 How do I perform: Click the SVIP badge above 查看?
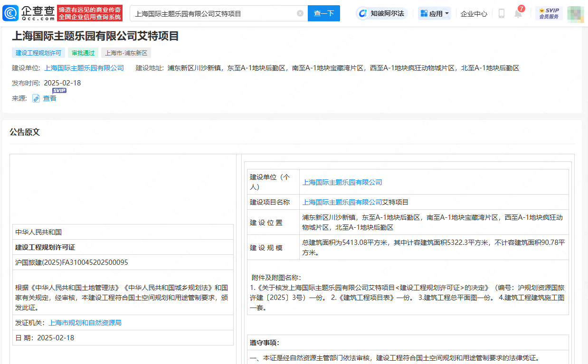59,90
